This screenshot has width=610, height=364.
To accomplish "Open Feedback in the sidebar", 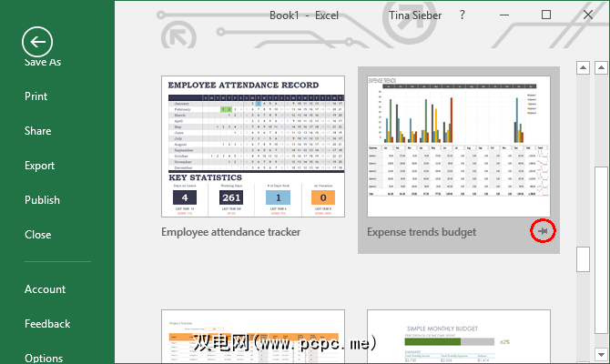I will (x=47, y=324).
